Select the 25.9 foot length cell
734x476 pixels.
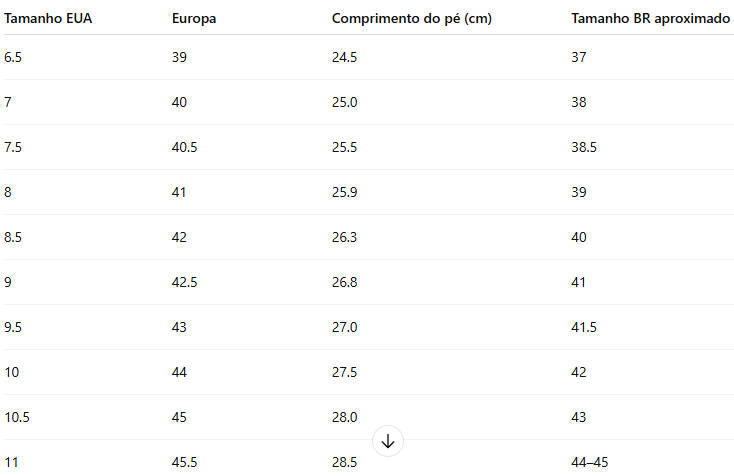pos(344,192)
